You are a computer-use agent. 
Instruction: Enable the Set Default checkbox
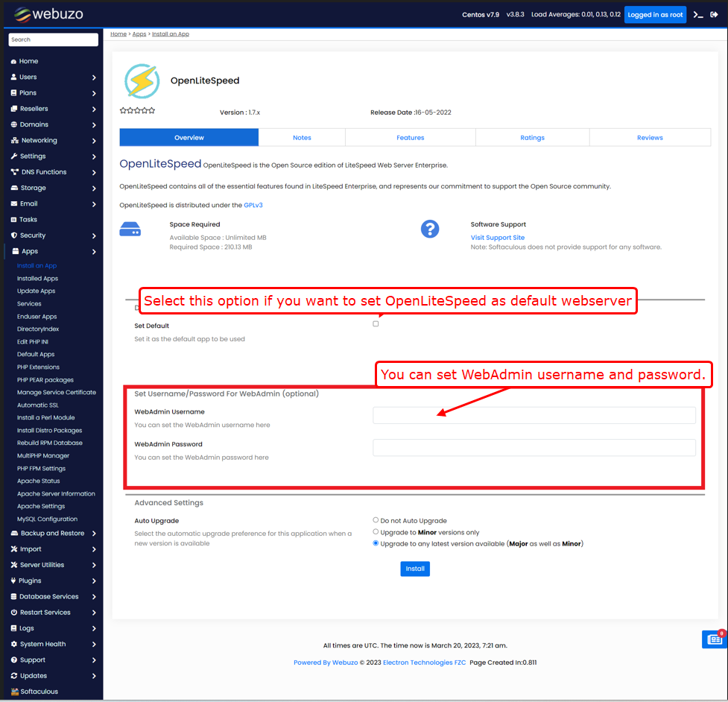point(376,323)
